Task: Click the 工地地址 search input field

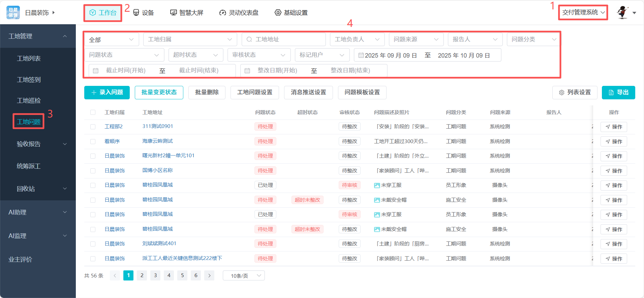Action: coord(286,39)
